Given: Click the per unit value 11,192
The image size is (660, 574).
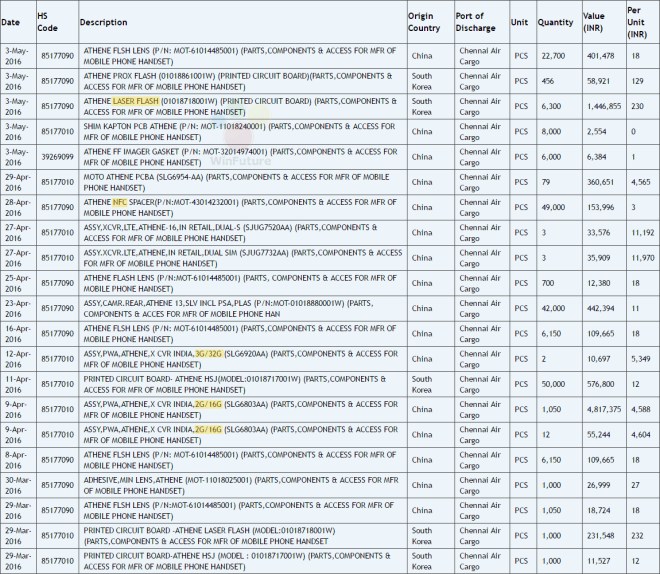Looking at the screenshot, I should click(643, 233).
